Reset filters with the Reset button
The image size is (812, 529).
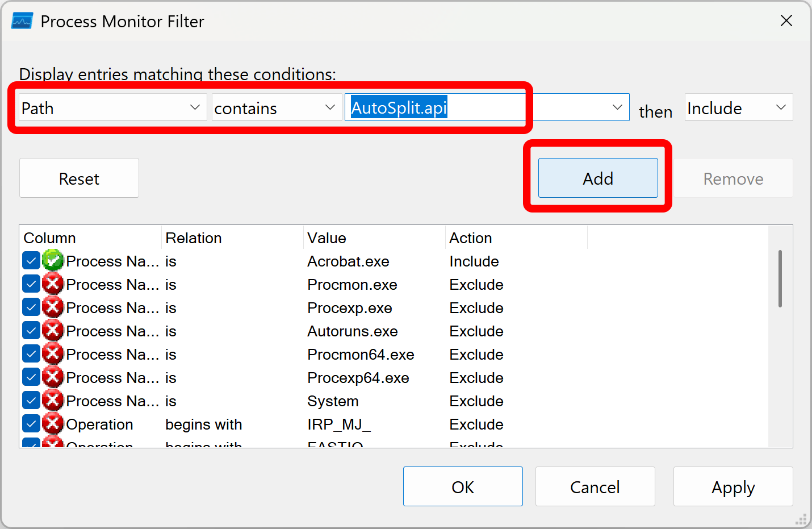(x=79, y=178)
